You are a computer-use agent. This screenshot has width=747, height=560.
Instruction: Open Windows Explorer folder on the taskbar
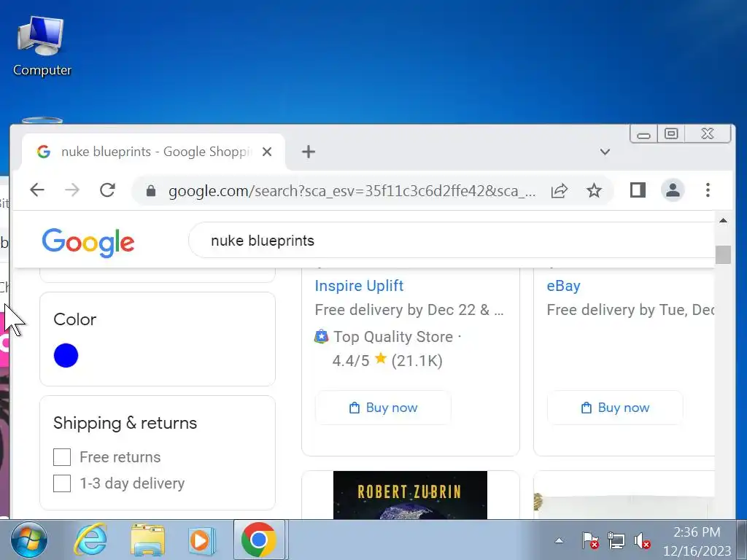tap(147, 540)
